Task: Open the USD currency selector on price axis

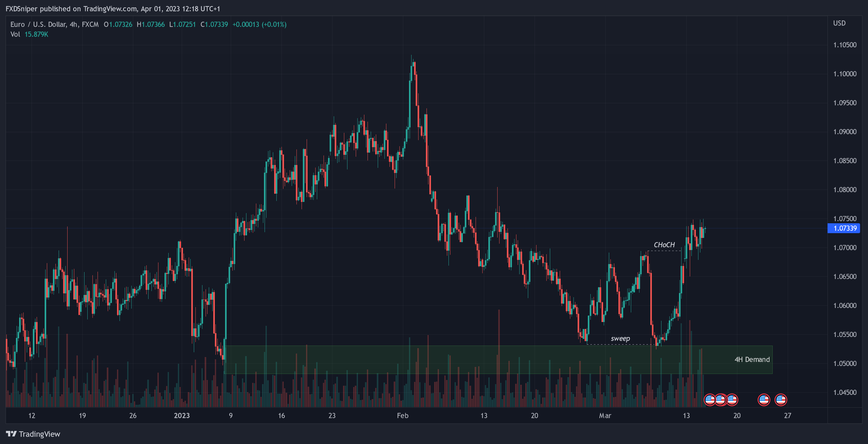Action: click(839, 23)
